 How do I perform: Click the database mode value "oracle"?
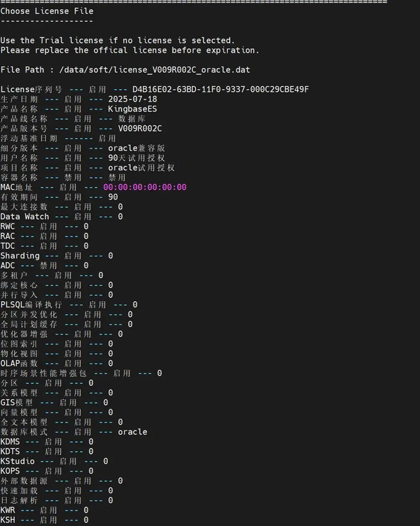(x=132, y=432)
